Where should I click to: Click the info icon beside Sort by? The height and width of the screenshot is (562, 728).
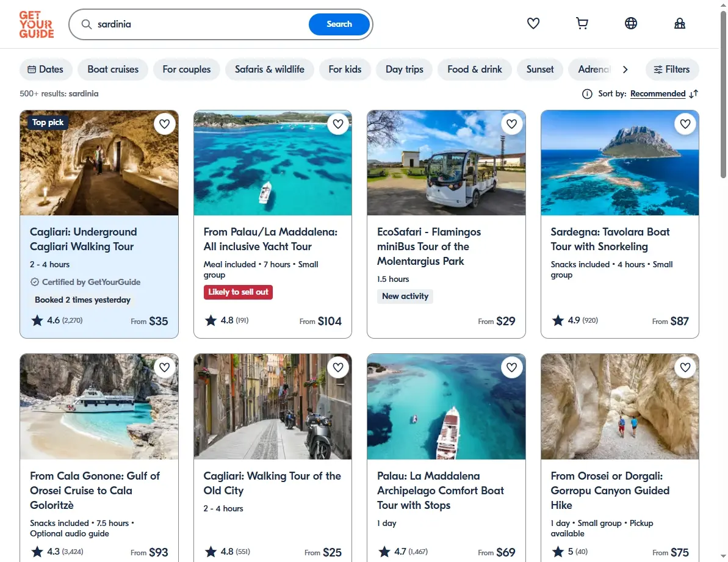(587, 94)
